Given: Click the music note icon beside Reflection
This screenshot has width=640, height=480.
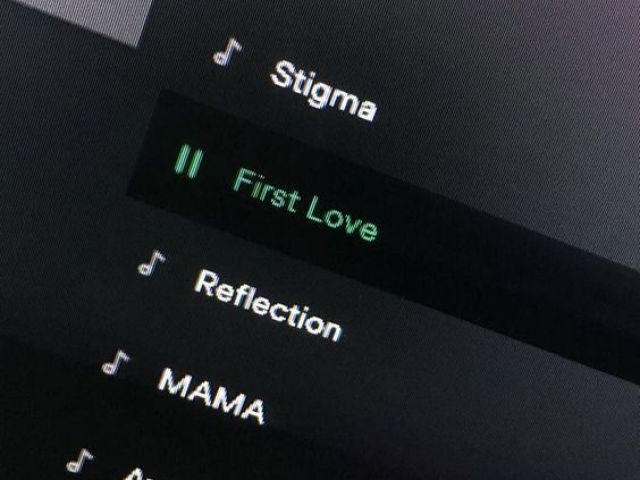Looking at the screenshot, I should pos(151,263).
